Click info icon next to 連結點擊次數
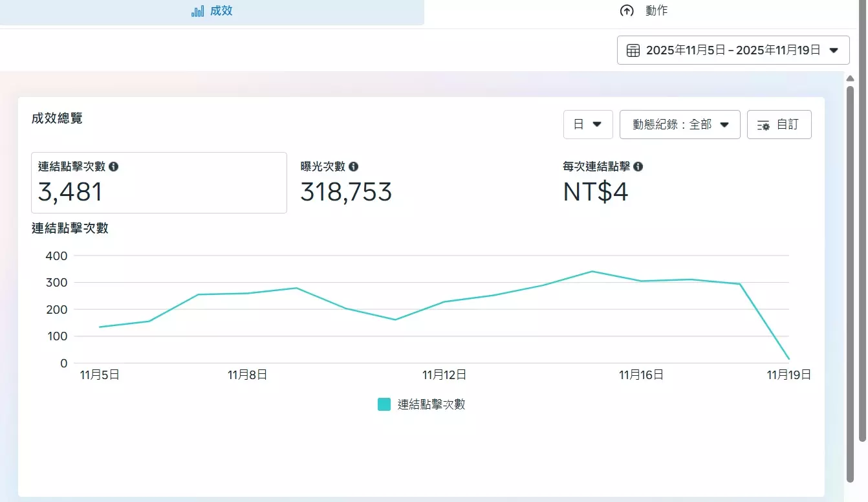 [x=114, y=166]
